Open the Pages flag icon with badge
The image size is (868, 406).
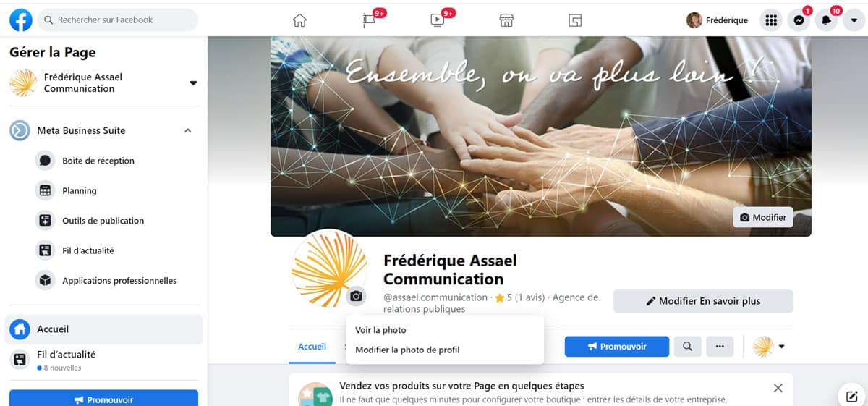(x=370, y=20)
